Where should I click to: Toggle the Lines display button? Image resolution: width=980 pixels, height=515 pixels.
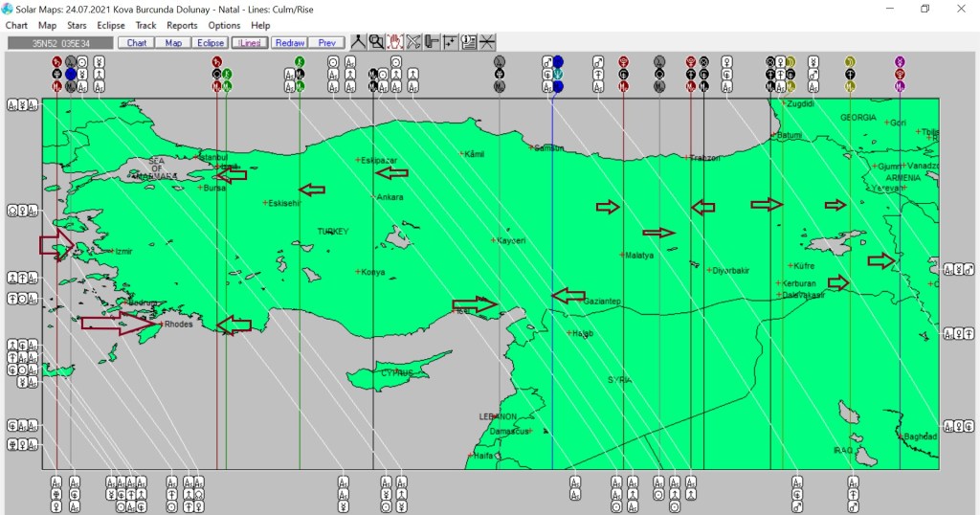[x=250, y=43]
